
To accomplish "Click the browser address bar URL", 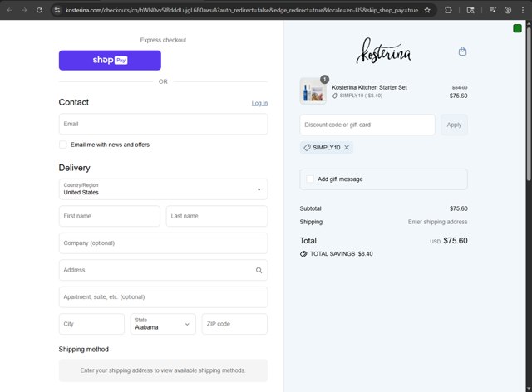I will tap(242, 10).
